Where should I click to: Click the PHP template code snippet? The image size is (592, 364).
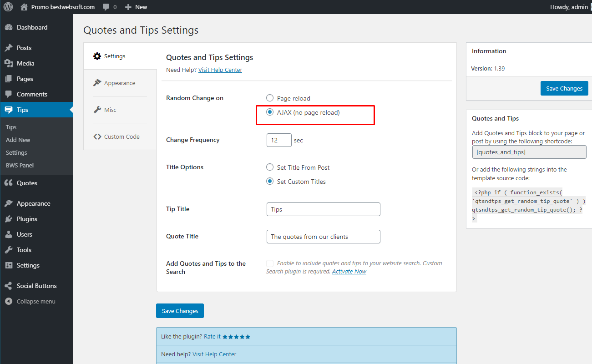tap(529, 205)
